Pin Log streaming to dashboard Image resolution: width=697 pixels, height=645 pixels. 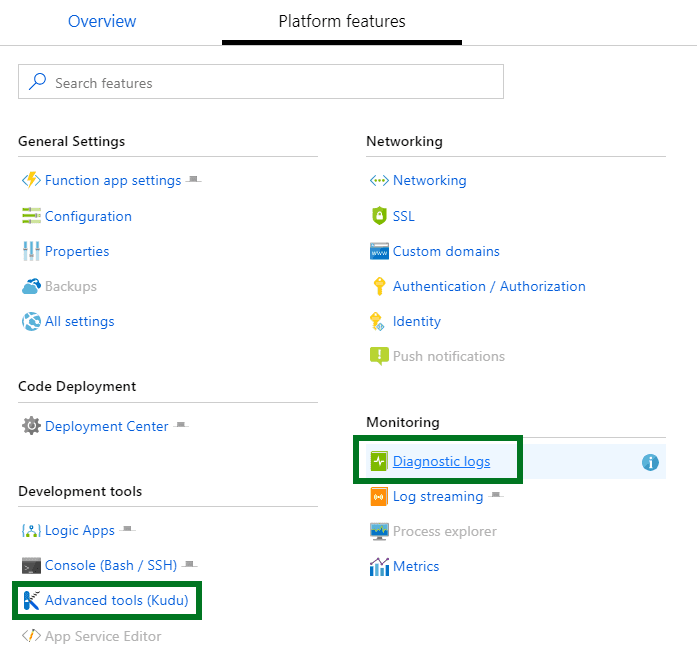click(496, 495)
